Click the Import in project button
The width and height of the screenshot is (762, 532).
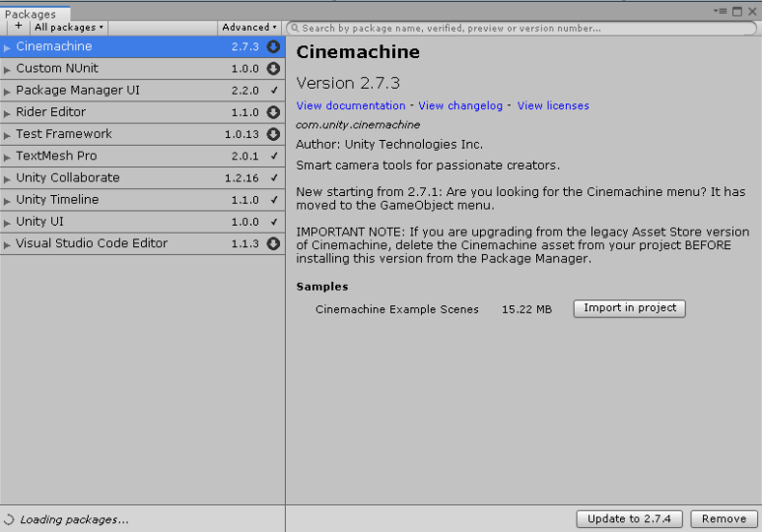tap(629, 308)
